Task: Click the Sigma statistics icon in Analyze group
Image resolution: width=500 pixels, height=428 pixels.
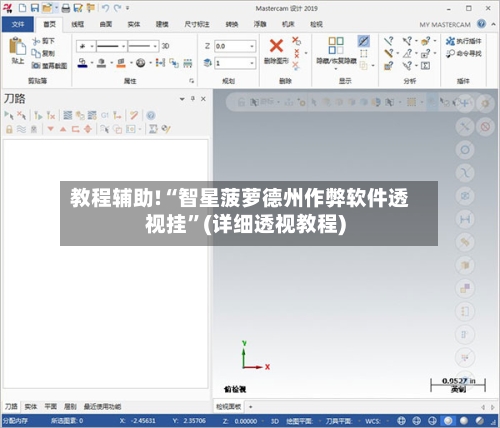Action: coord(425,66)
